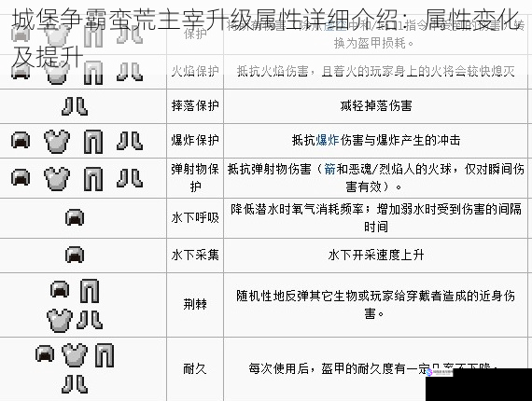Click the text 减轻掉落伤害

376,106
